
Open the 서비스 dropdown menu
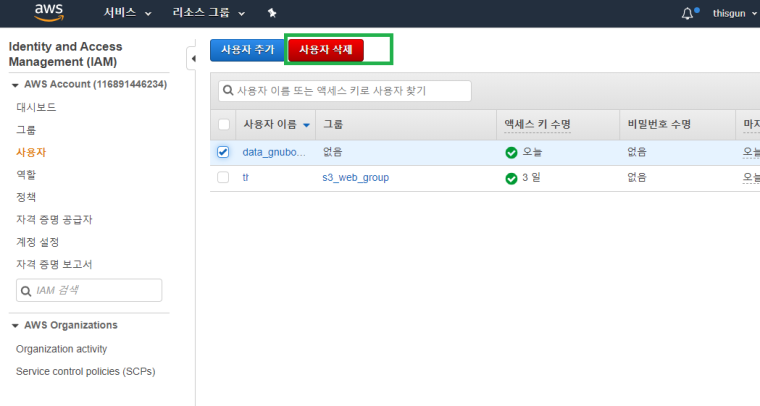point(127,13)
